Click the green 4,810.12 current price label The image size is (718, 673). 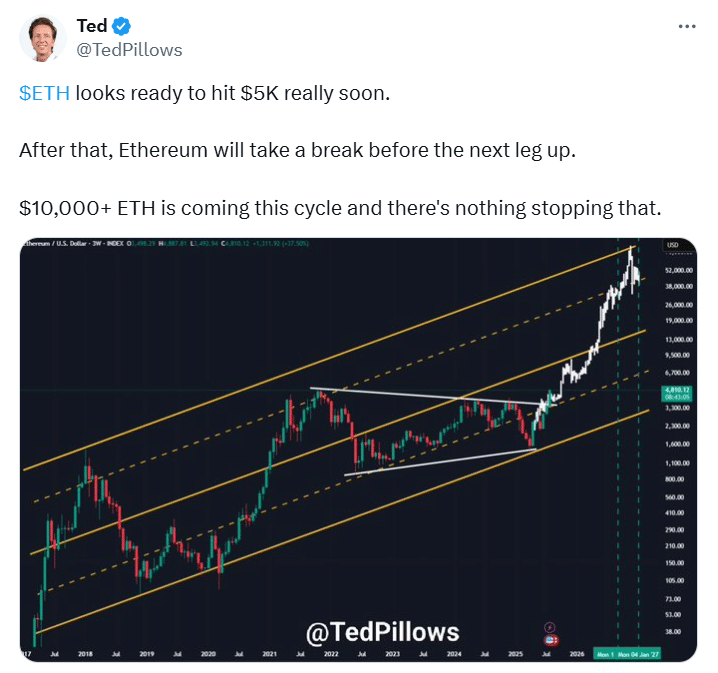click(677, 393)
